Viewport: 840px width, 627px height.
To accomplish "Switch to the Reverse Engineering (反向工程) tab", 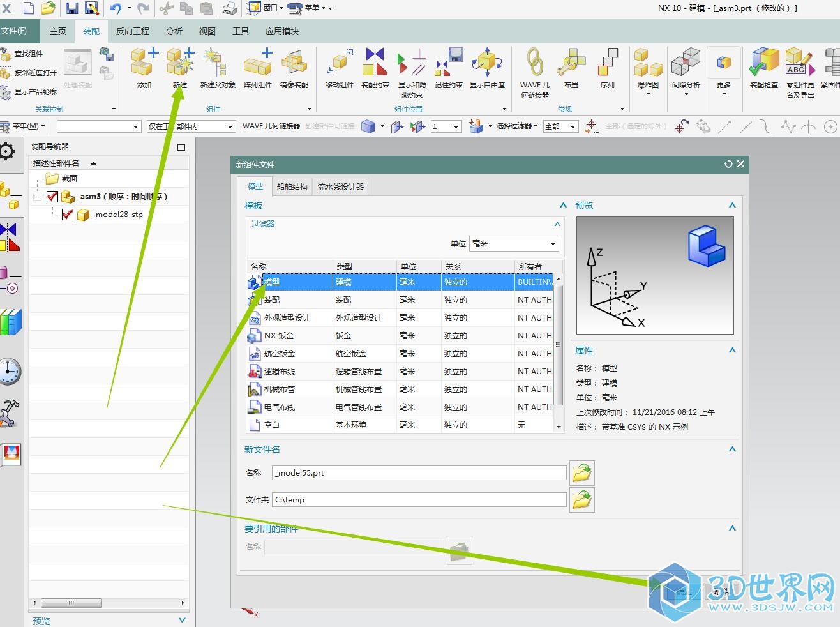I will (x=133, y=31).
